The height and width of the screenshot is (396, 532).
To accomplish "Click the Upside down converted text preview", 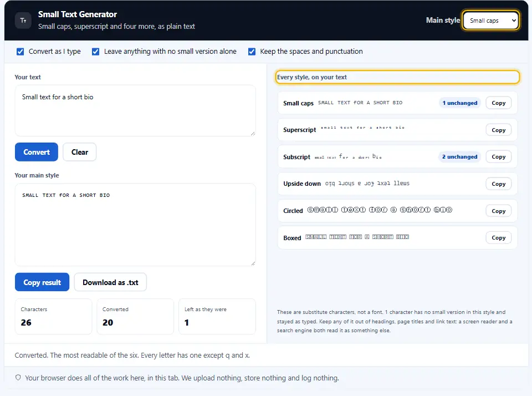I will 367,184.
